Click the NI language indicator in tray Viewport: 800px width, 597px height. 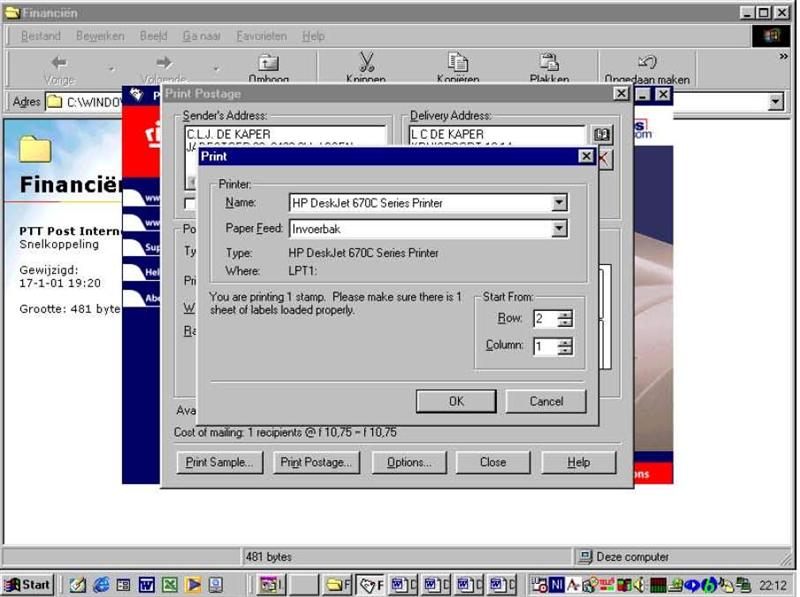click(556, 585)
